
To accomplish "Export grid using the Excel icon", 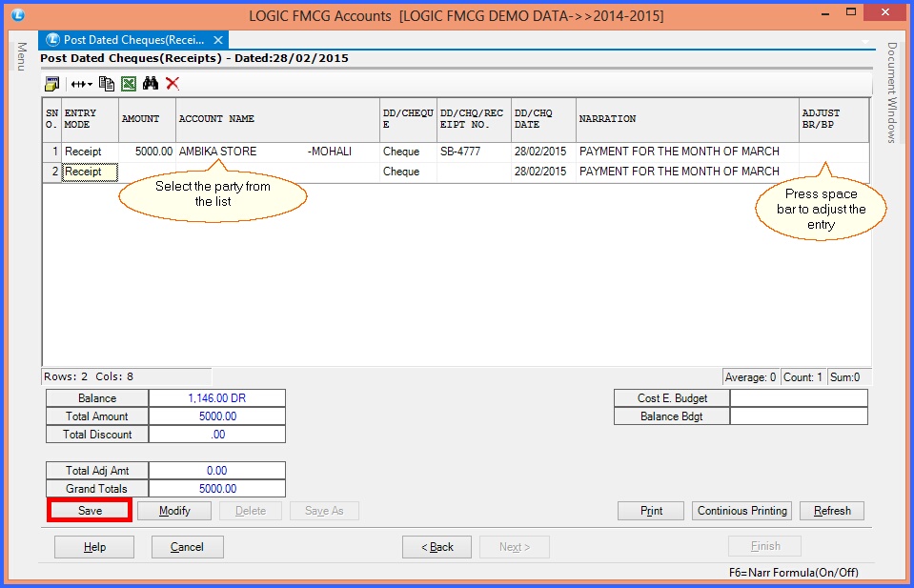I will tap(128, 84).
